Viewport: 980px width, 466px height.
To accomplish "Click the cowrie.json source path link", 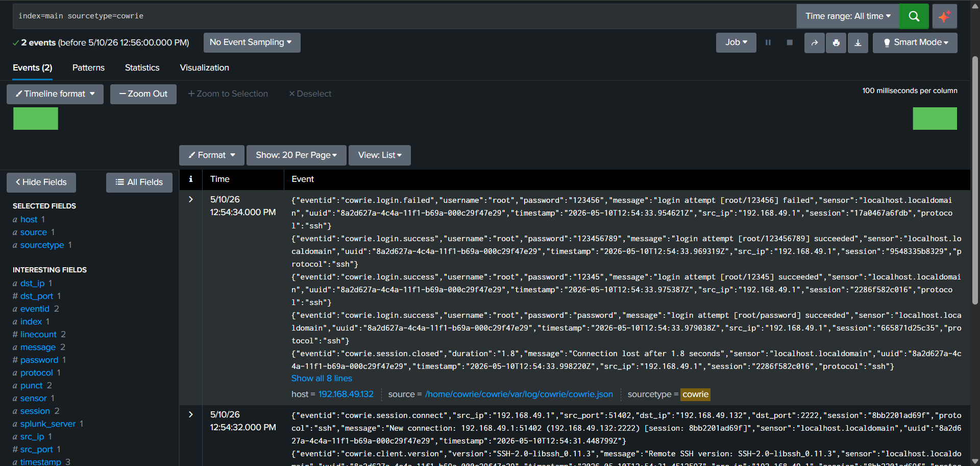I will (519, 394).
